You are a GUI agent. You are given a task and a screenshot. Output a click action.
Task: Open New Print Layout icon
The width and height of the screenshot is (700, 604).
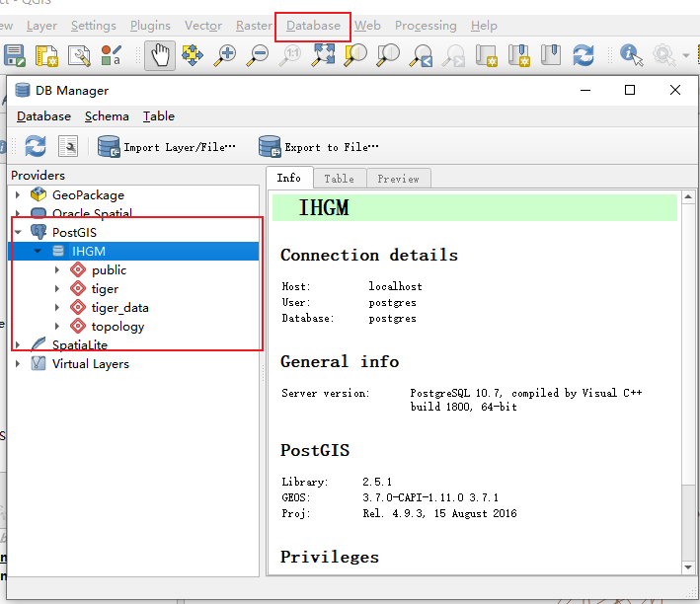coord(46,55)
